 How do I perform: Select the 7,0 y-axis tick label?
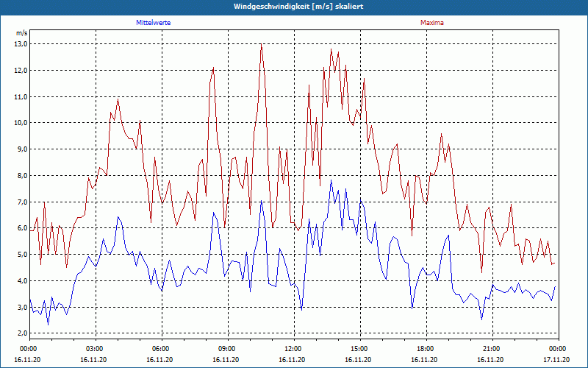point(23,202)
